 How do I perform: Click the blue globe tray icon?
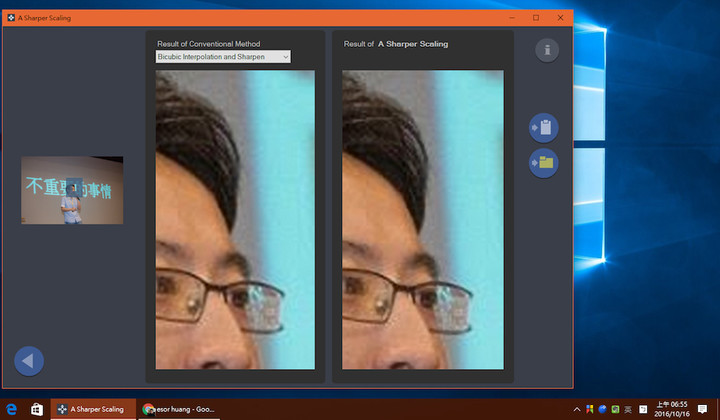(x=602, y=409)
